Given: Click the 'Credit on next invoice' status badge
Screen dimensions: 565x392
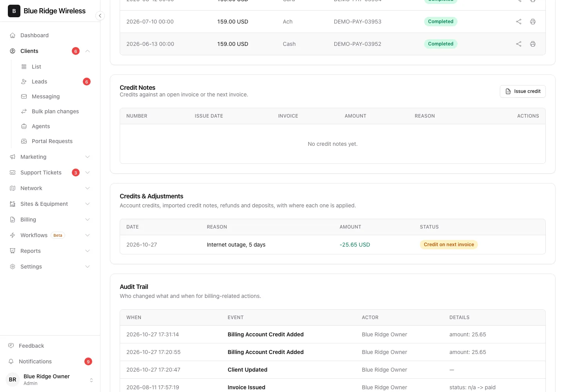Looking at the screenshot, I should click(449, 245).
